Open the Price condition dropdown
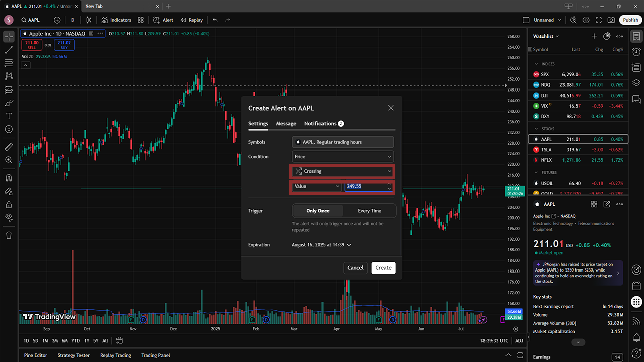Image resolution: width=644 pixels, height=362 pixels. click(343, 157)
